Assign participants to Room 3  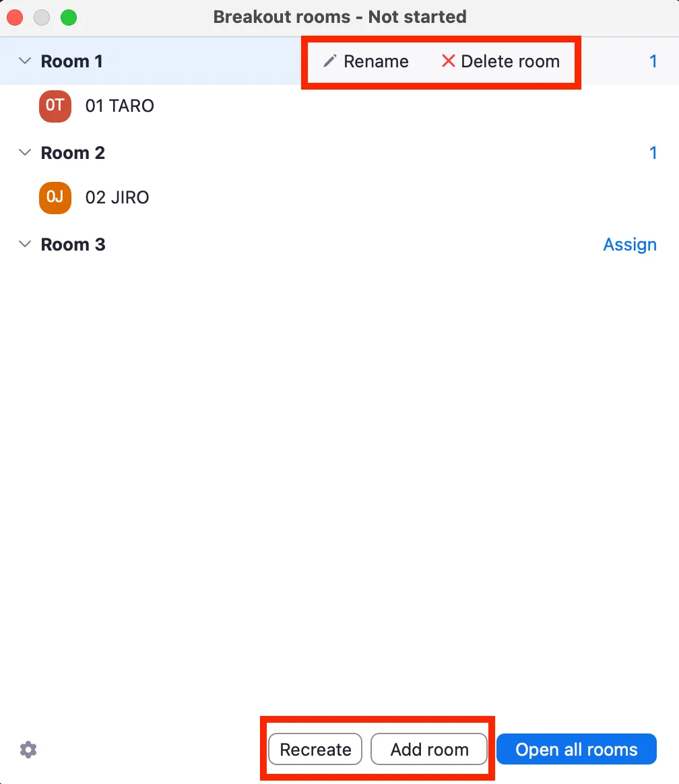pos(630,244)
